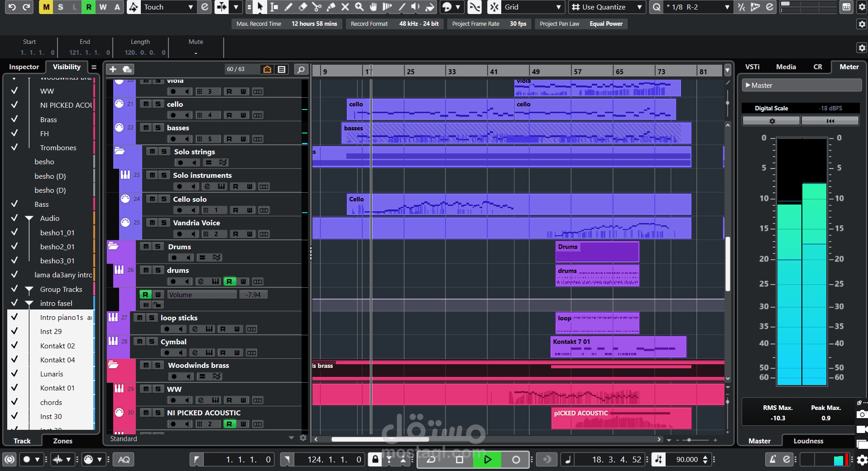Click the transport Record button

(516, 460)
